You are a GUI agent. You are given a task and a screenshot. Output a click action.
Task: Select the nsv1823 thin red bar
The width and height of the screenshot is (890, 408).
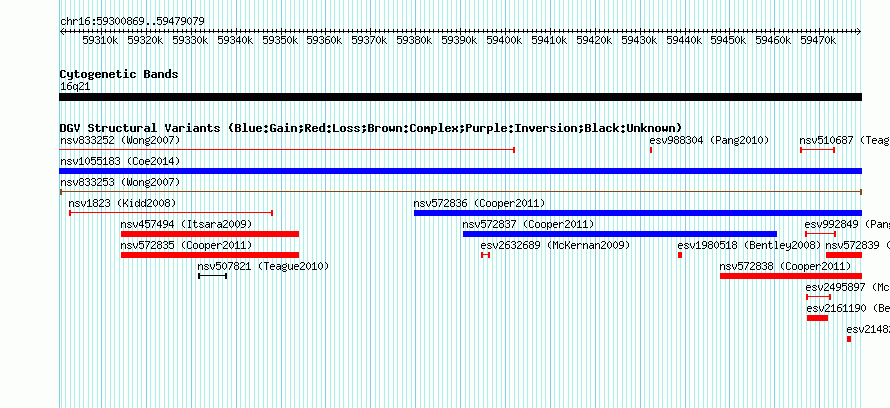(x=171, y=213)
